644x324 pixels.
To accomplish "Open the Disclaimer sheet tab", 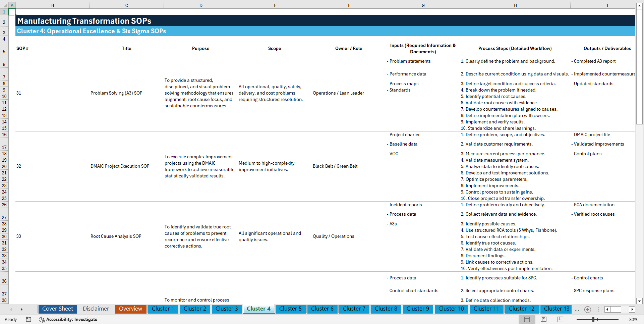I will 96,309.
